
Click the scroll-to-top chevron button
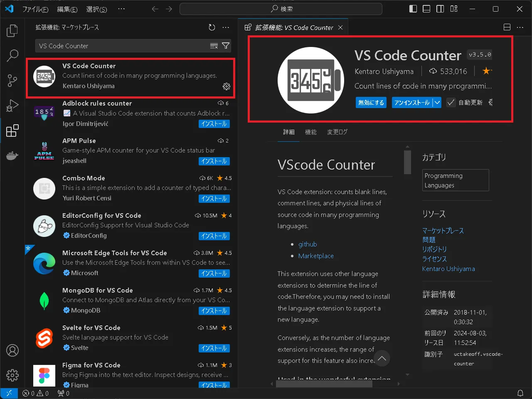coord(382,358)
